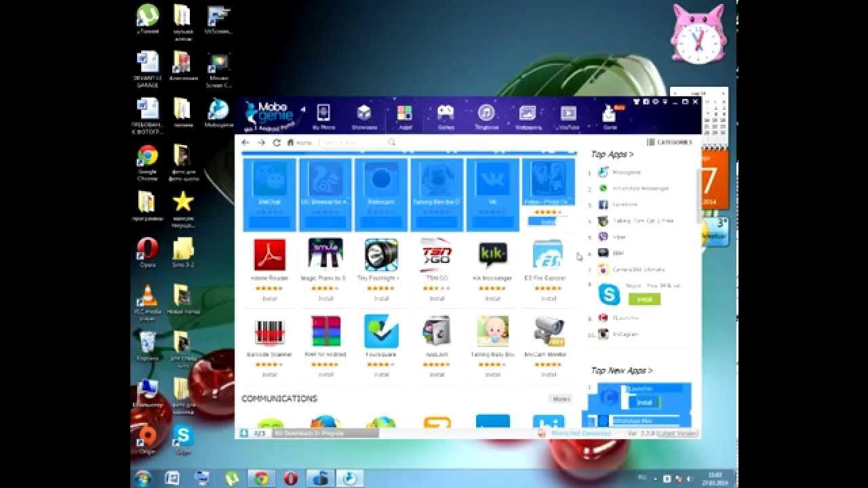
Task: Open the Skype desktop shortcut
Action: (x=183, y=439)
